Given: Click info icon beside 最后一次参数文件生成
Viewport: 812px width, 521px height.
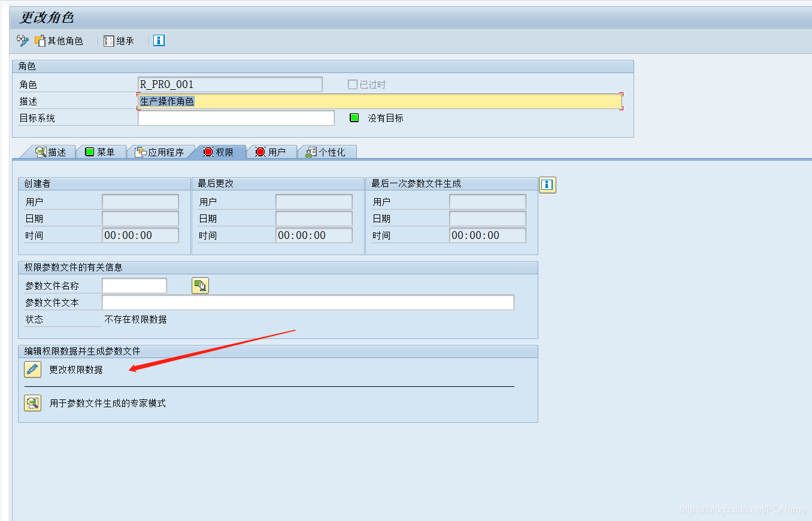Looking at the screenshot, I should click(547, 185).
